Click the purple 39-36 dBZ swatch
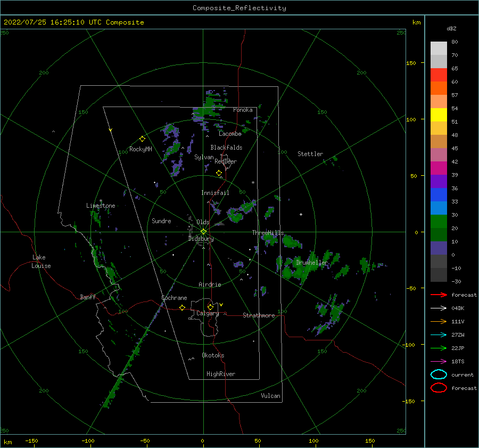 439,182
